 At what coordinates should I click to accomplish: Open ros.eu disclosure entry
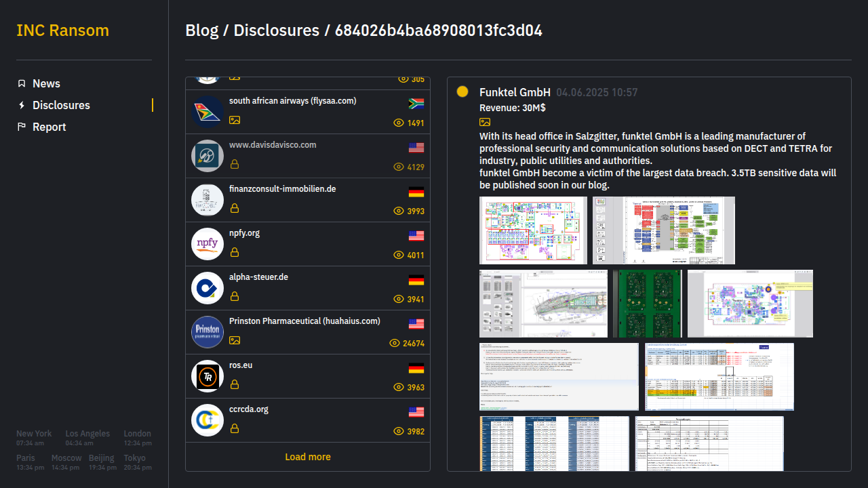click(x=308, y=376)
